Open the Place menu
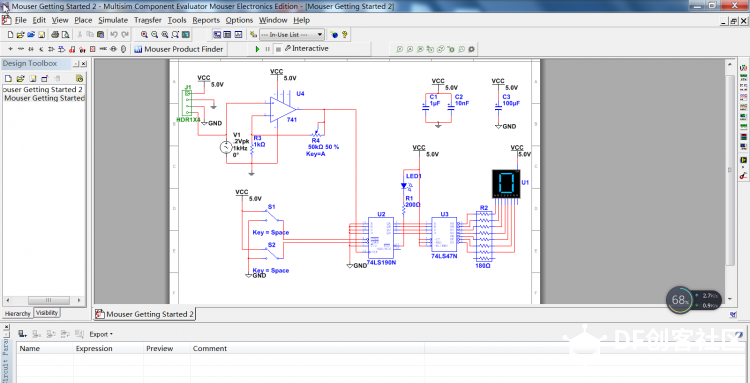 (83, 20)
